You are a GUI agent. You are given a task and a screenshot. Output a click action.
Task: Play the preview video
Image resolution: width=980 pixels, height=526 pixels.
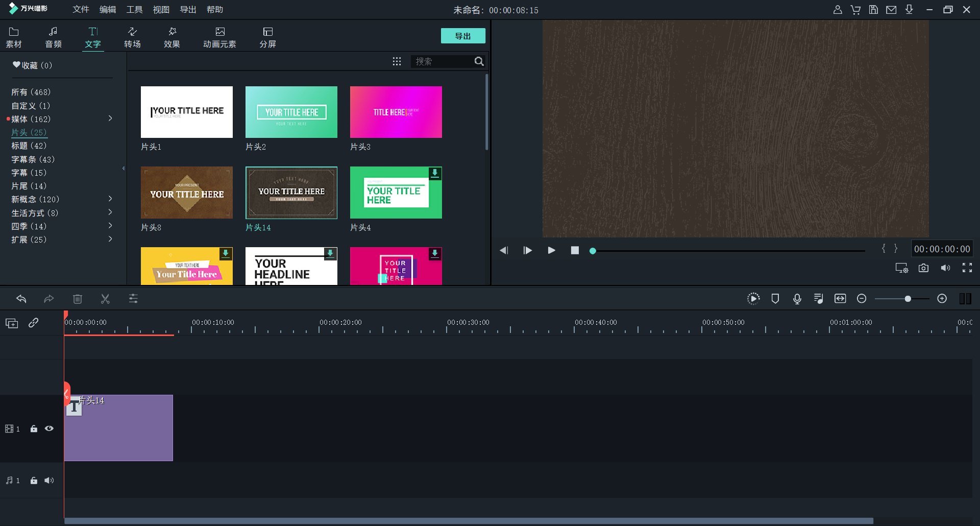point(551,250)
